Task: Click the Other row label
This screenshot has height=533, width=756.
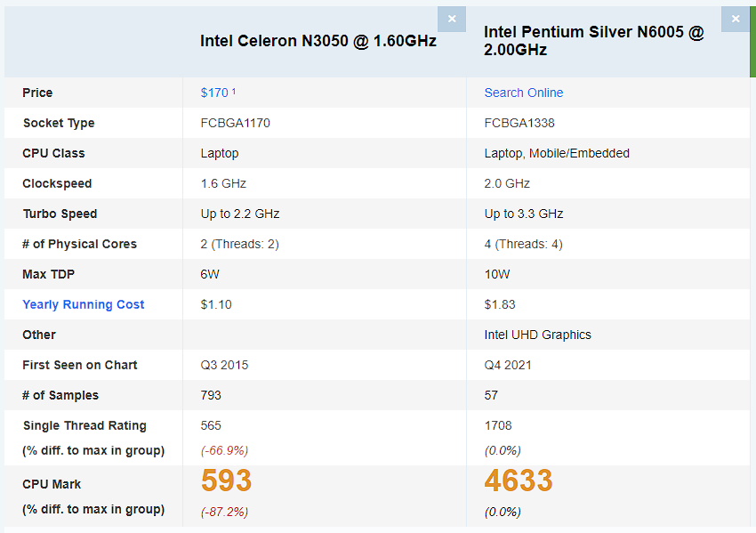Action: [x=39, y=335]
